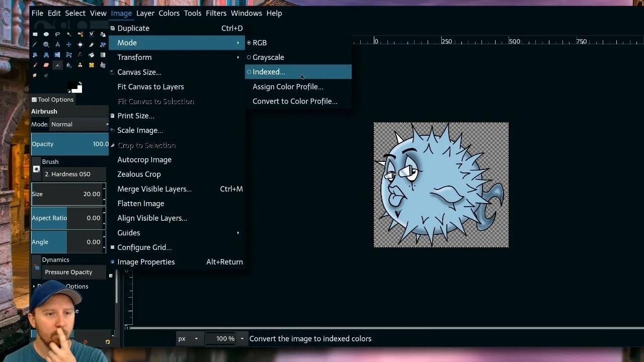Image resolution: width=644 pixels, height=362 pixels.
Task: Select the Text tool
Action: point(80,54)
